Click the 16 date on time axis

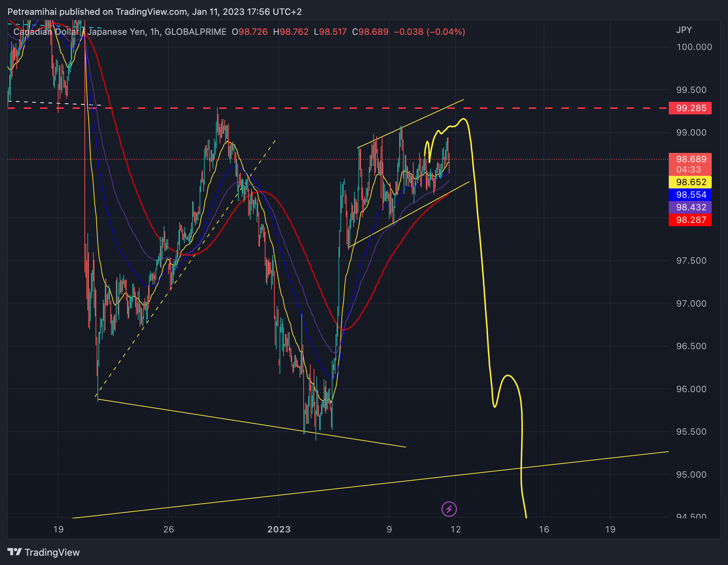click(544, 529)
